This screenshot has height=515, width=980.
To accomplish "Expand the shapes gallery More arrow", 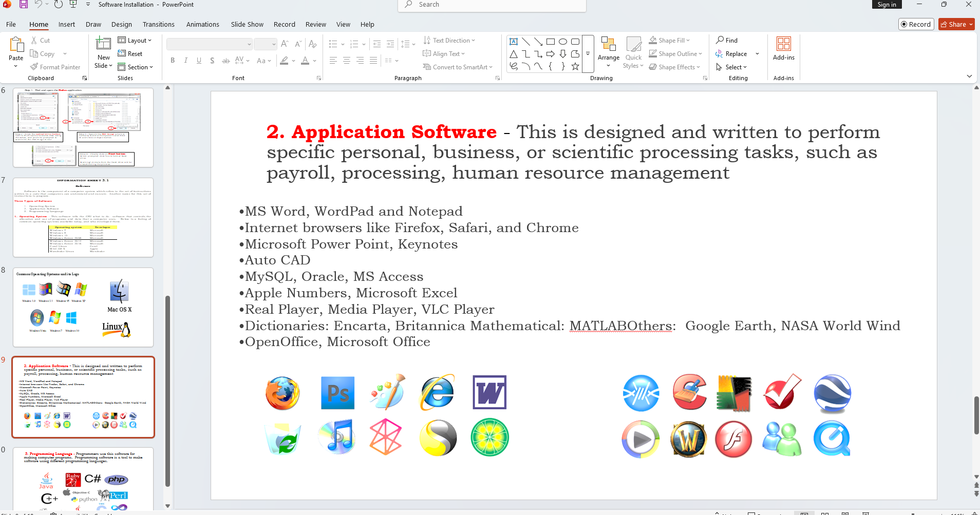I will (588, 53).
